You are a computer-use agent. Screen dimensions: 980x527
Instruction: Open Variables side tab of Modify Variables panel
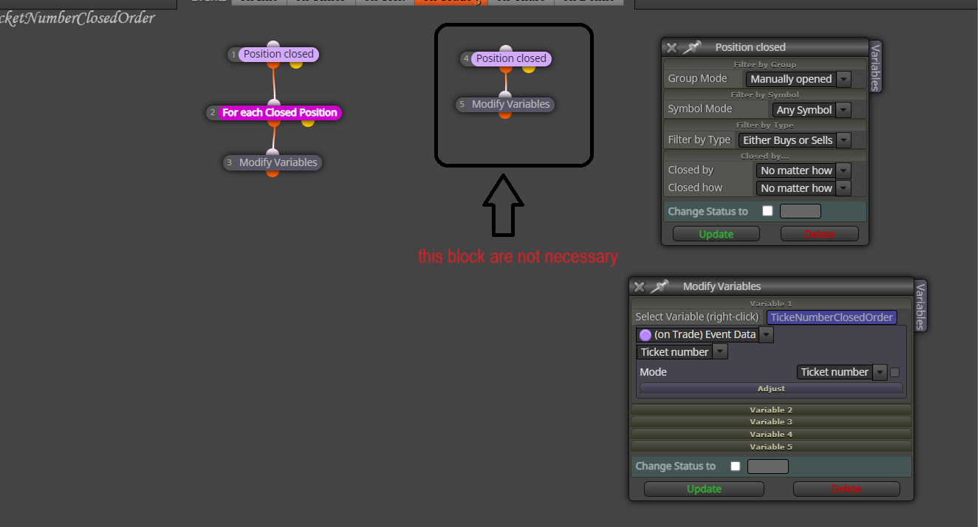click(920, 306)
